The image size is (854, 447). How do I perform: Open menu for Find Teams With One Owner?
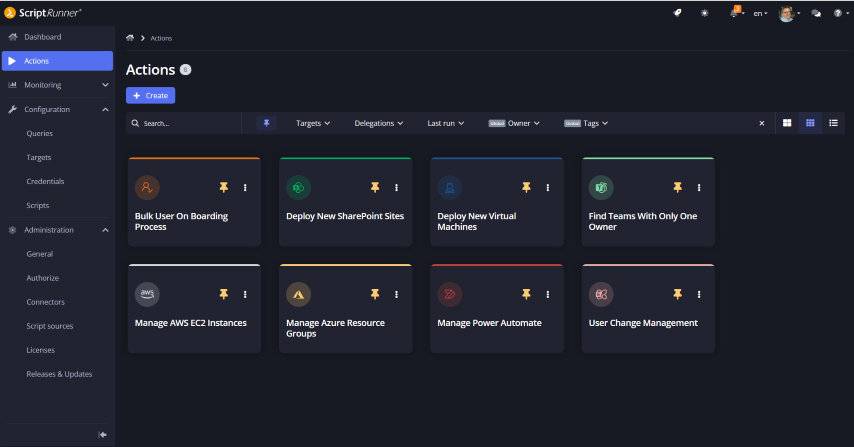(699, 187)
